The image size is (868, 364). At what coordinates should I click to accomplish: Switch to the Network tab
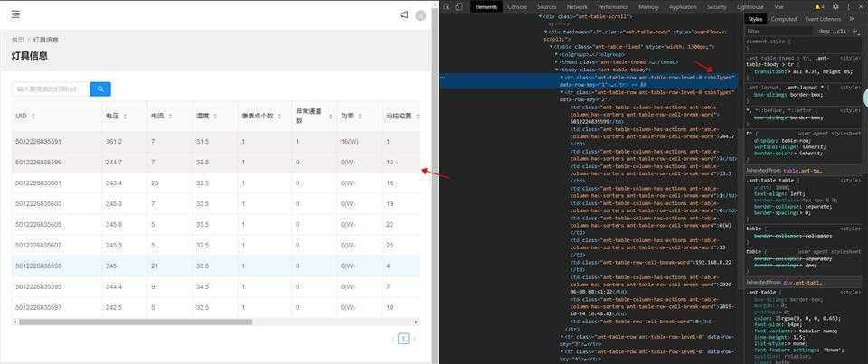tap(577, 6)
